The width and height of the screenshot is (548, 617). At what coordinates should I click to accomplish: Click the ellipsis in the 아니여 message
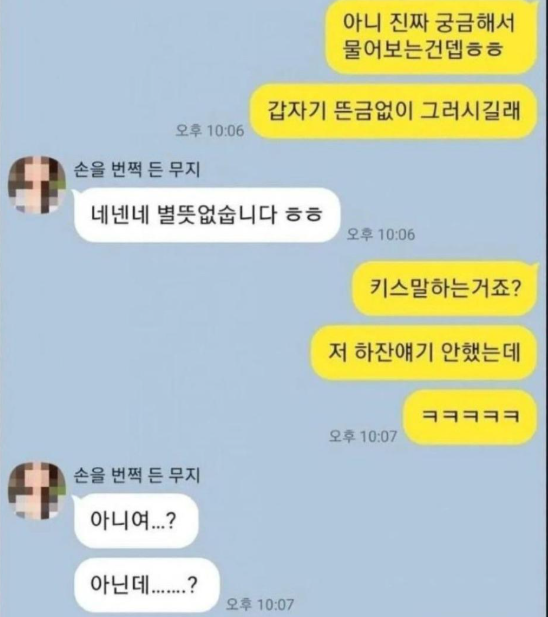159,527
